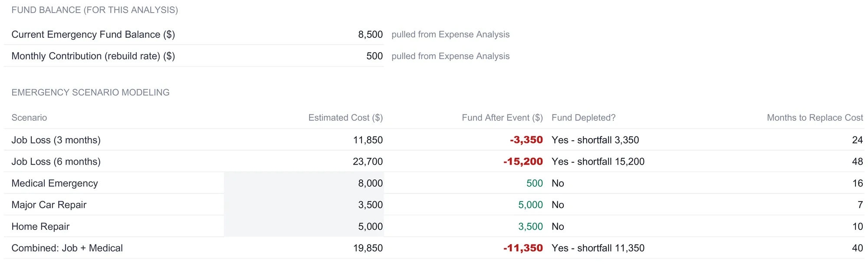Viewport: 868px width, 265px height.
Task: Click note beside Monthly Contribution row
Action: click(x=450, y=56)
